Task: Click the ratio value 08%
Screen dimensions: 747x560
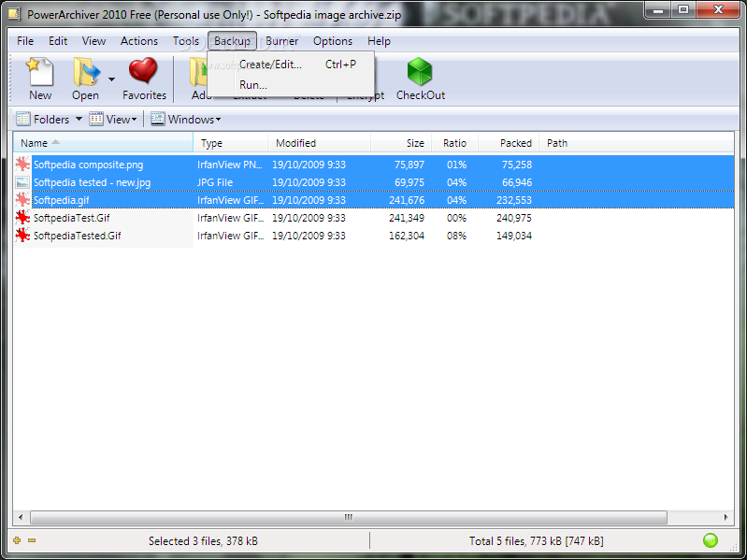Action: click(456, 236)
